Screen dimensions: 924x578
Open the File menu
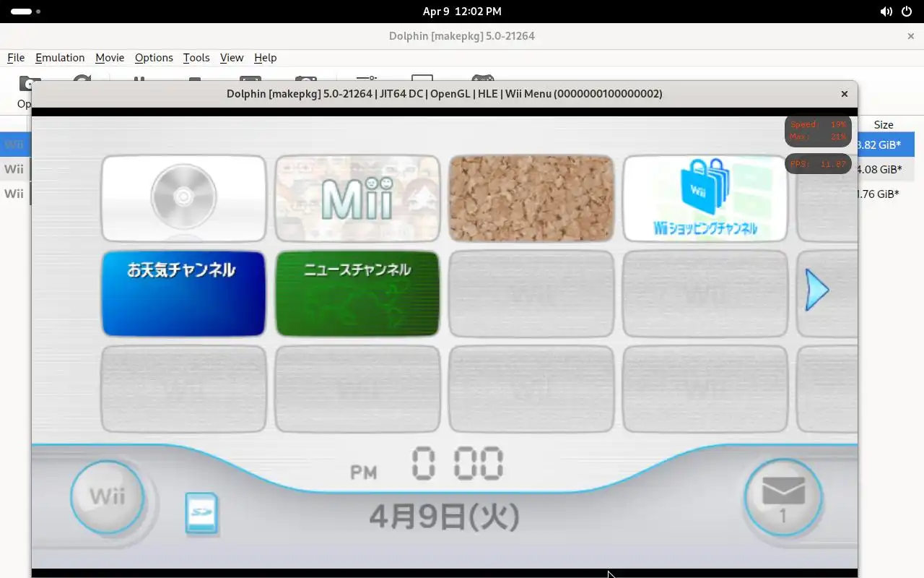(x=16, y=58)
